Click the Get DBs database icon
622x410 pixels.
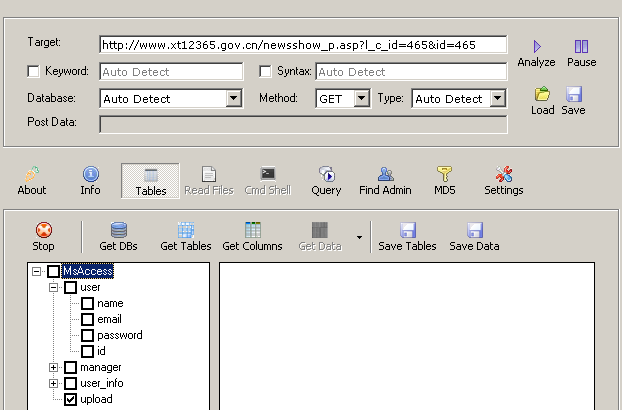point(119,230)
